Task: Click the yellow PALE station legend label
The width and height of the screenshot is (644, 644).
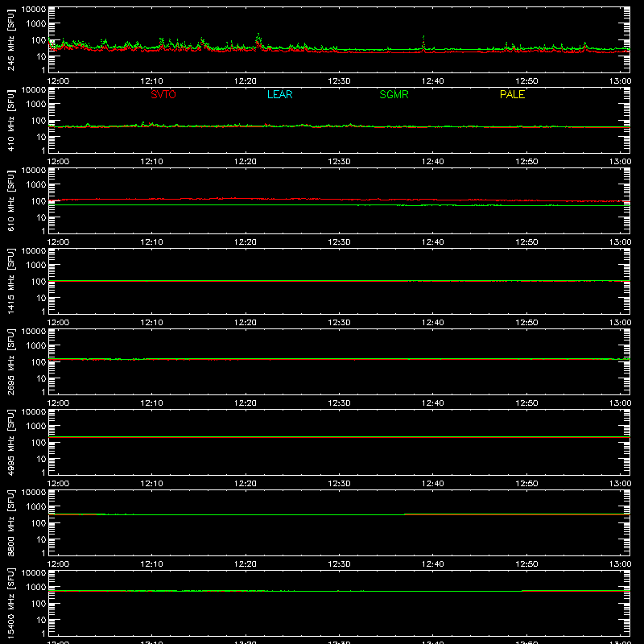Action: (512, 94)
